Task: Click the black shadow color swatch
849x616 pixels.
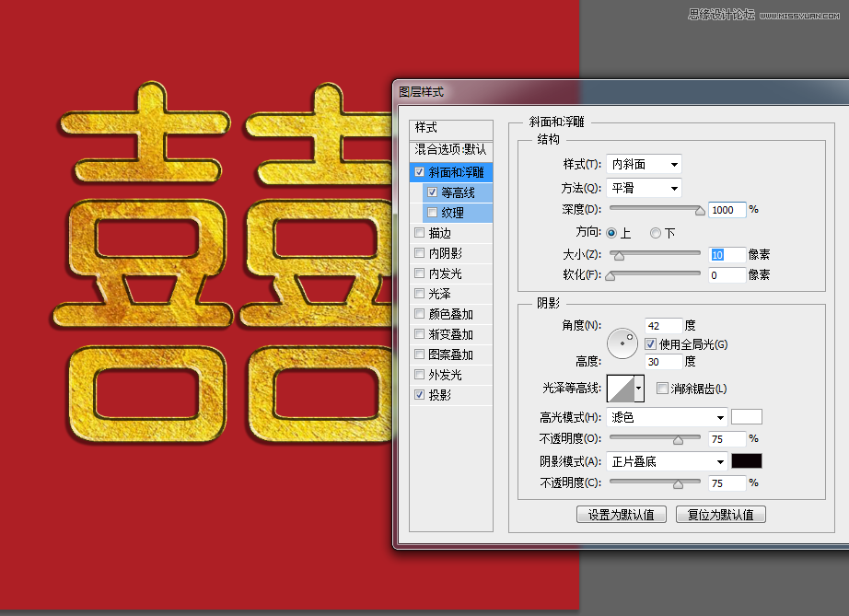Action: tap(747, 461)
